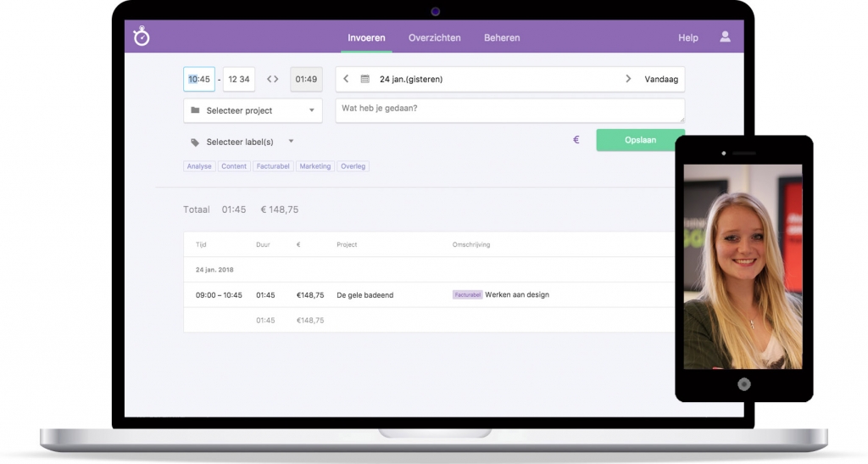The height and width of the screenshot is (464, 868).
Task: Open the calendar date picker icon
Action: point(364,79)
